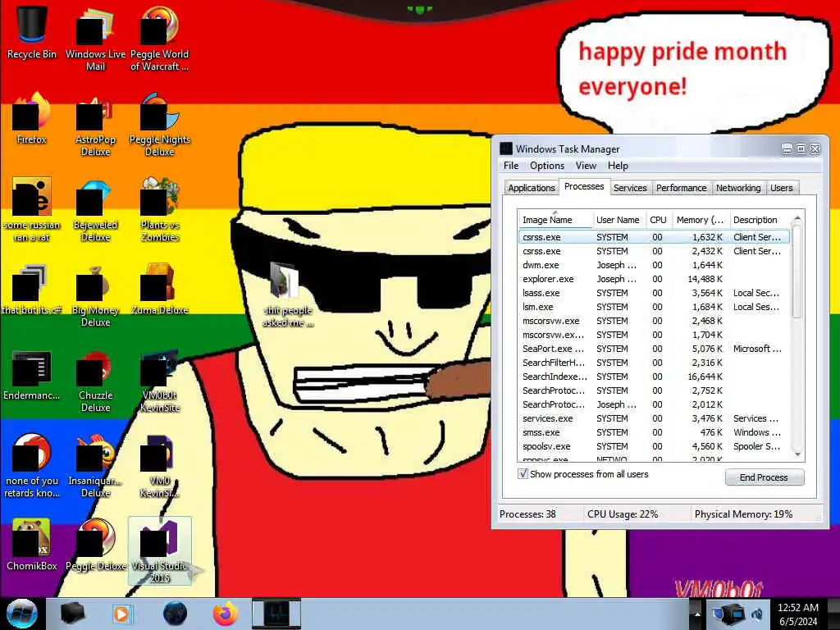Sort by the Description column header
The width and height of the screenshot is (840, 630).
click(759, 220)
